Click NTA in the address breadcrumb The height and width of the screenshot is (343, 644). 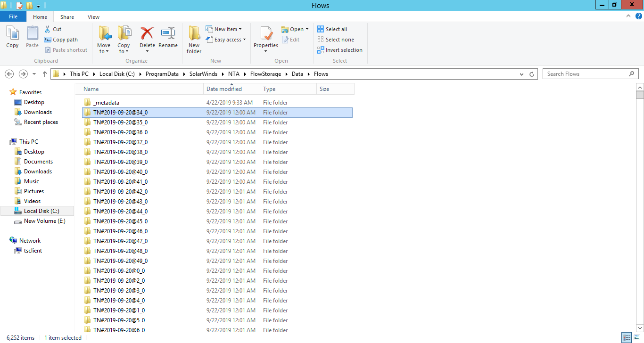[234, 74]
